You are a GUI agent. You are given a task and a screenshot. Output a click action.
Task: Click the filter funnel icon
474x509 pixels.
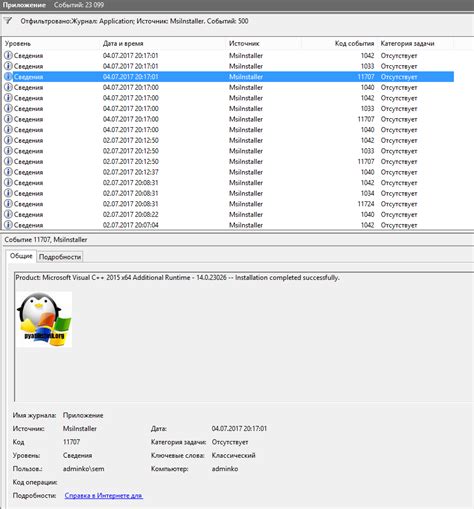tap(8, 21)
